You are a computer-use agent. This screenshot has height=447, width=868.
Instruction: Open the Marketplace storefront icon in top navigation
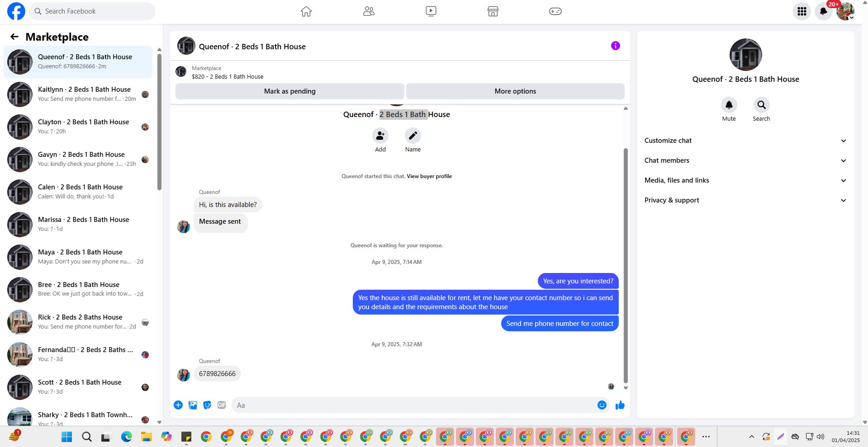[x=493, y=11]
